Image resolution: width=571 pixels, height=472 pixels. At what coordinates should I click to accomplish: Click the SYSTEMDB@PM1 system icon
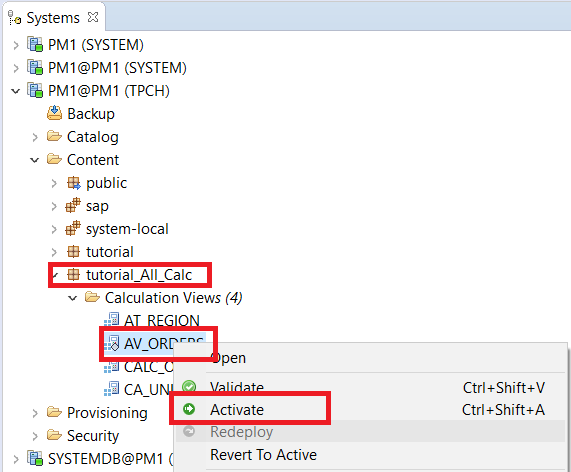pos(35,458)
